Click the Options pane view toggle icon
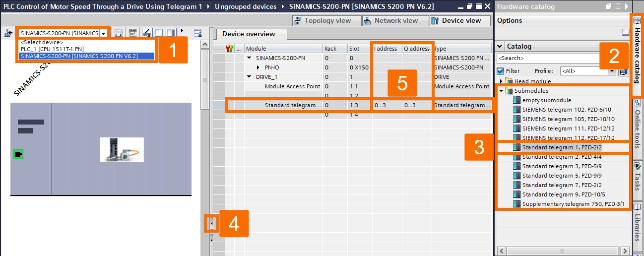Screen dimensions: 644x256 point(626,32)
